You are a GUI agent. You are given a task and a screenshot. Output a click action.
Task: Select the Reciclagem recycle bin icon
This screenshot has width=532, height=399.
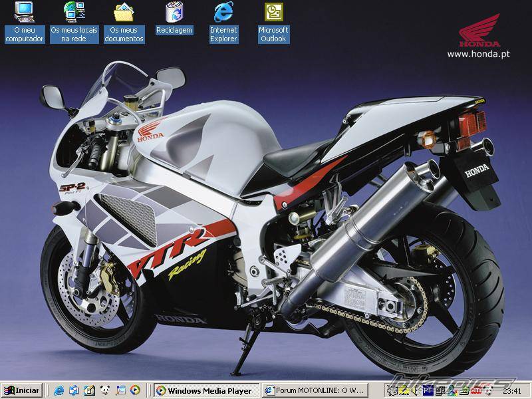[174, 19]
